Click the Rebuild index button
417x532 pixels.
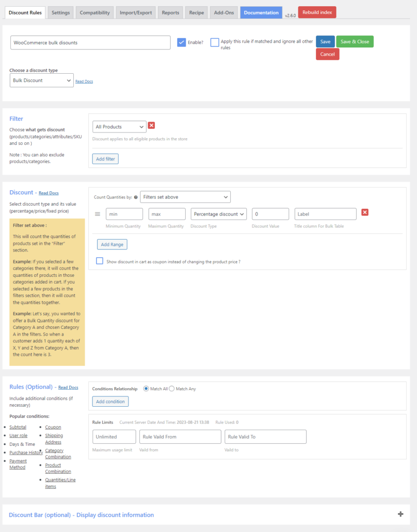click(317, 11)
